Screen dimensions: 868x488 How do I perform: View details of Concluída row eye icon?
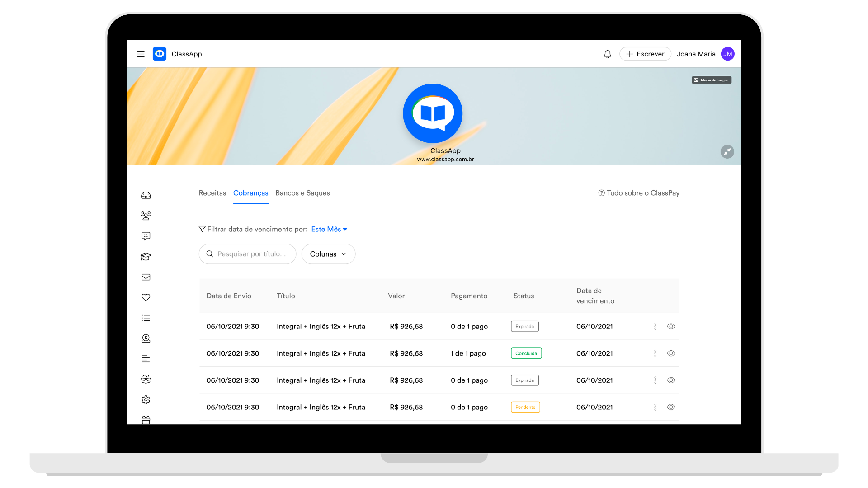tap(671, 353)
